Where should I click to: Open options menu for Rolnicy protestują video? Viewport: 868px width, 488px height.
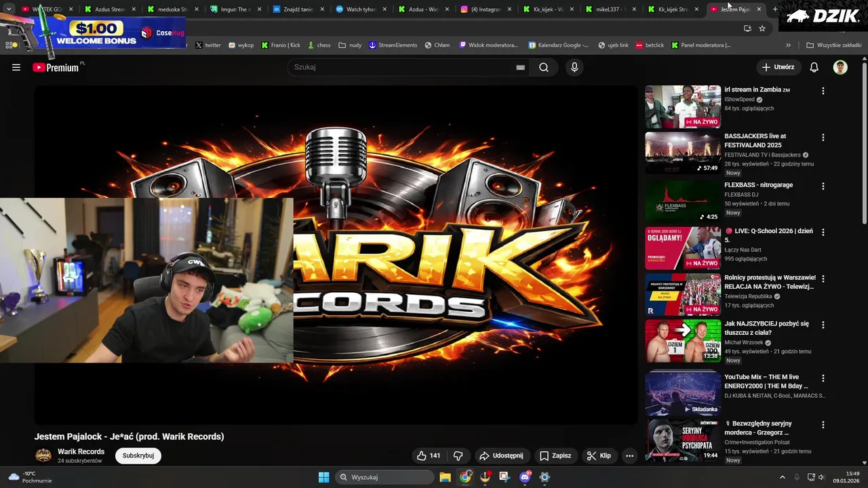[x=823, y=279]
